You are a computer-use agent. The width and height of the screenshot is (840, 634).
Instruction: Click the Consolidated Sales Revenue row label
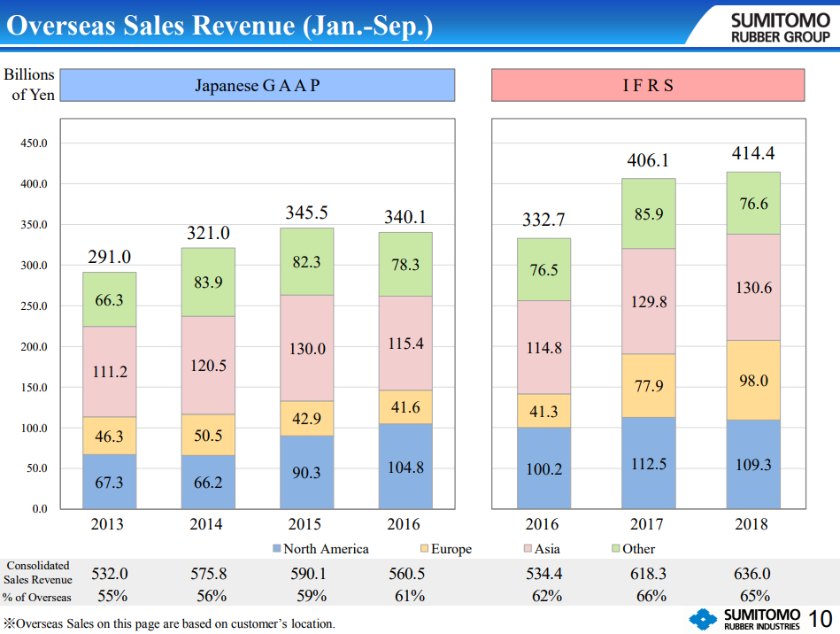pos(37,572)
